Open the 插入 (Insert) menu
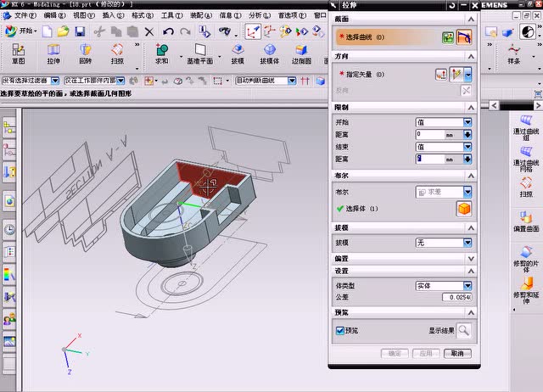The image size is (543, 392). [112, 15]
